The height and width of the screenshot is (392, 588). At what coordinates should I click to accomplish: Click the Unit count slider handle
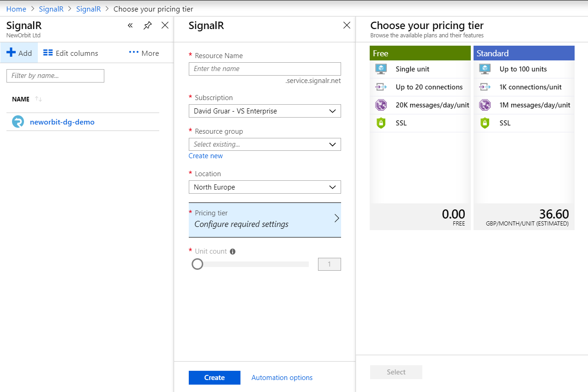(198, 264)
